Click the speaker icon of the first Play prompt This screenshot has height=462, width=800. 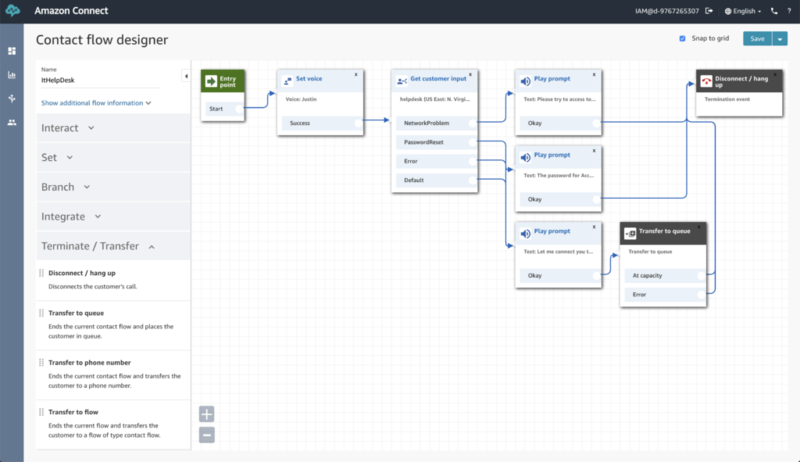click(x=526, y=81)
